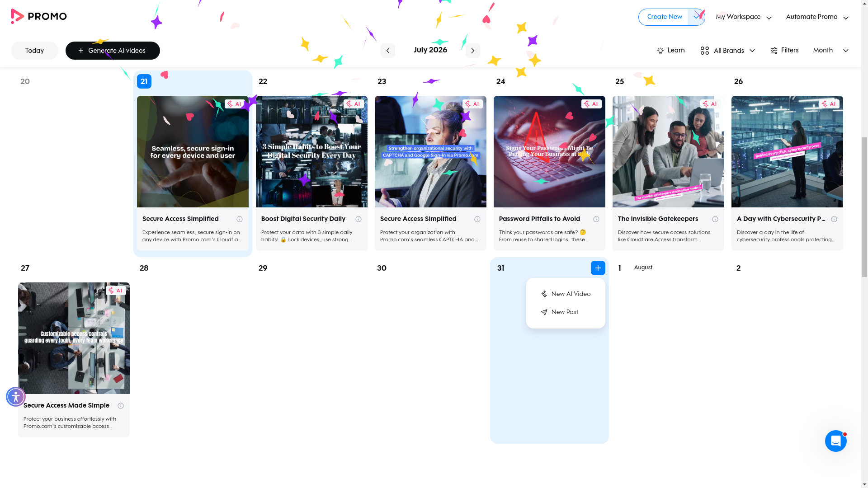The image size is (868, 488).
Task: Click the plus icon on day 31
Action: tap(598, 268)
